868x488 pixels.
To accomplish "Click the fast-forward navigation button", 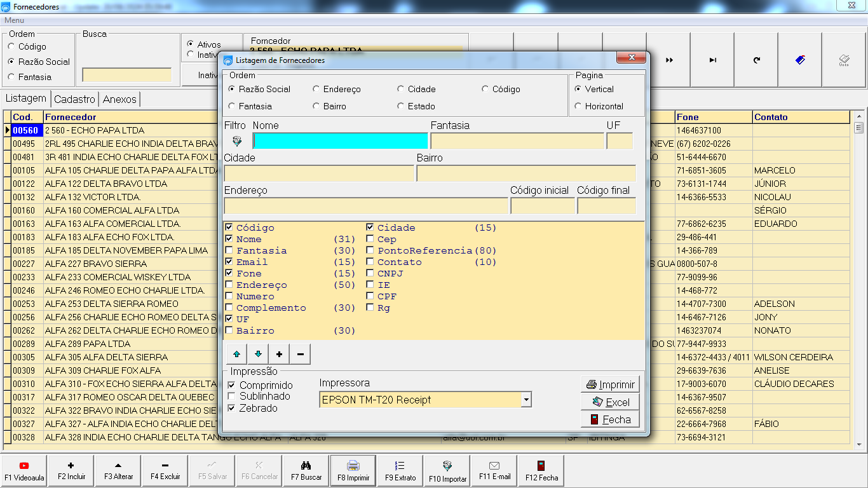I will pos(669,60).
